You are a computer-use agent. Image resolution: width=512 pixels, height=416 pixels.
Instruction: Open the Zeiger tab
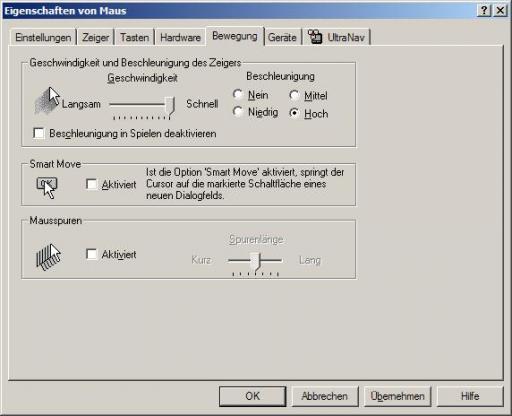pos(95,37)
